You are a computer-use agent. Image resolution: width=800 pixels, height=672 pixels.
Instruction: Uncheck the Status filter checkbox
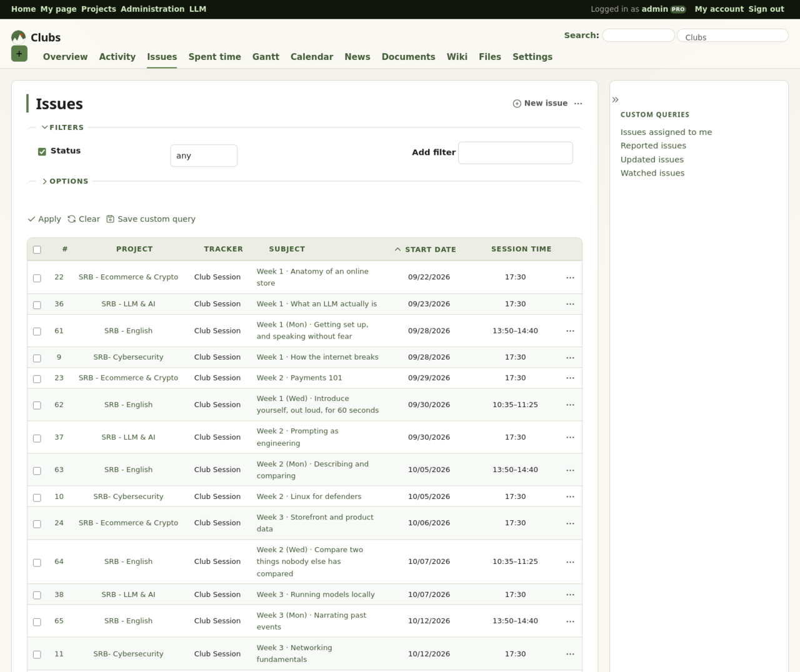point(42,152)
